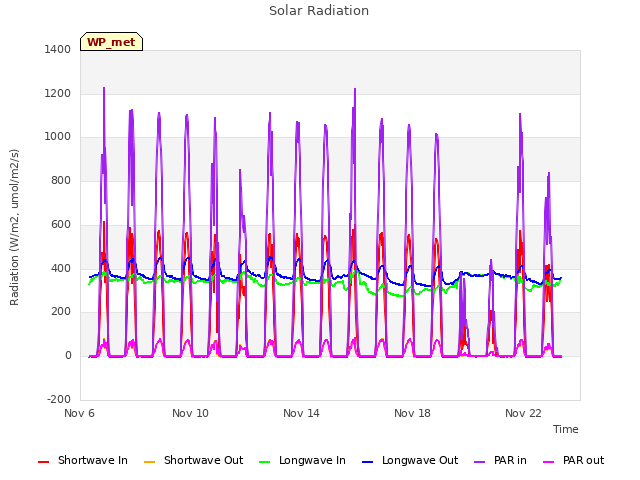Click the blue Longwave Out color marker

click(368, 462)
